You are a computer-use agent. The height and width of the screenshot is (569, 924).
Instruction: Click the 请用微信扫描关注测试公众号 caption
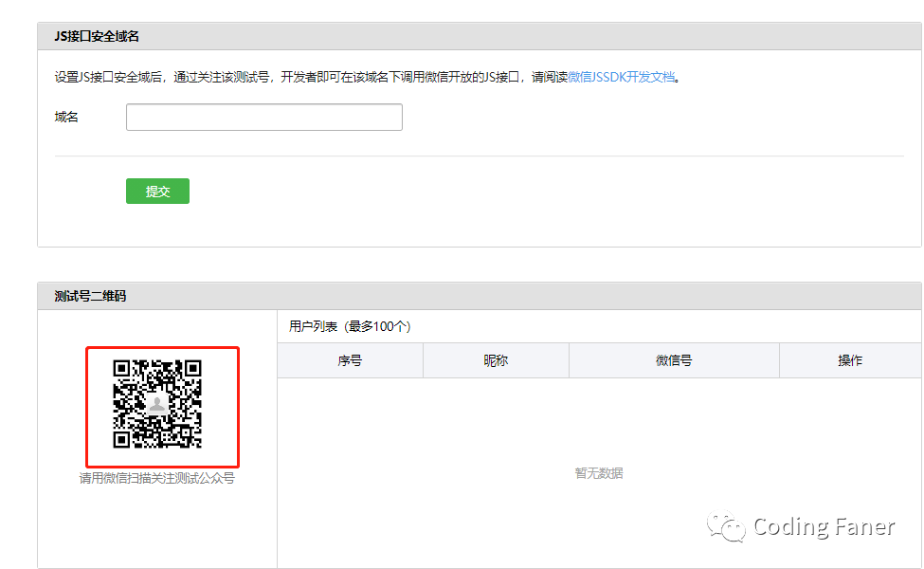(156, 478)
